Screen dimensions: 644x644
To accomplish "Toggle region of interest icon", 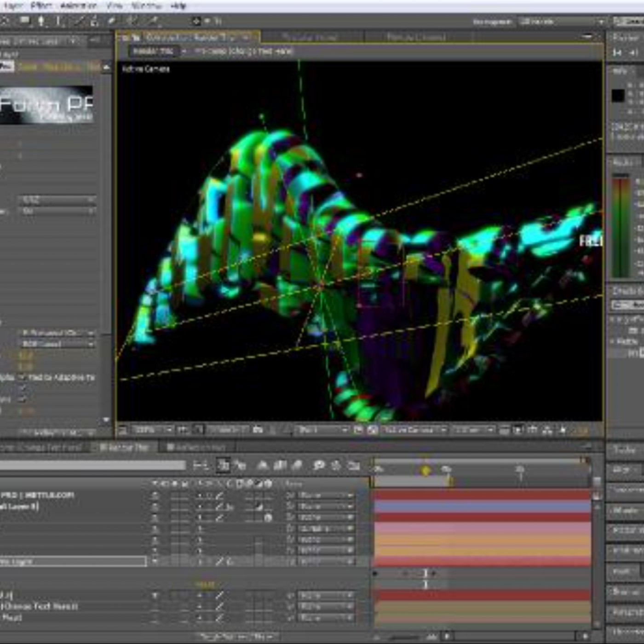I will tap(358, 430).
